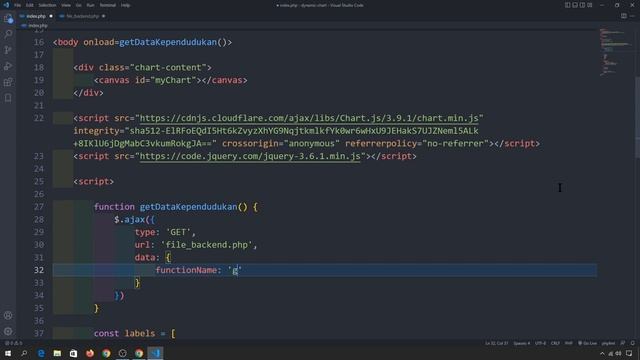Click the bookmark icon in activity bar

tap(8, 98)
